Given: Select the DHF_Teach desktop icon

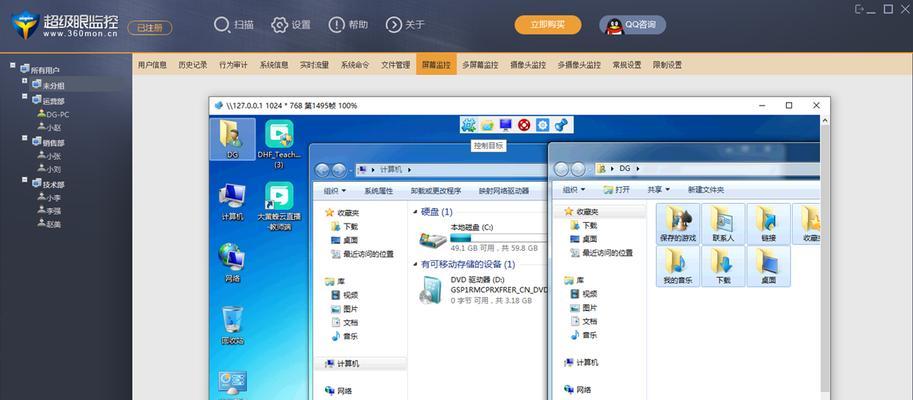Looking at the screenshot, I should click(x=279, y=144).
